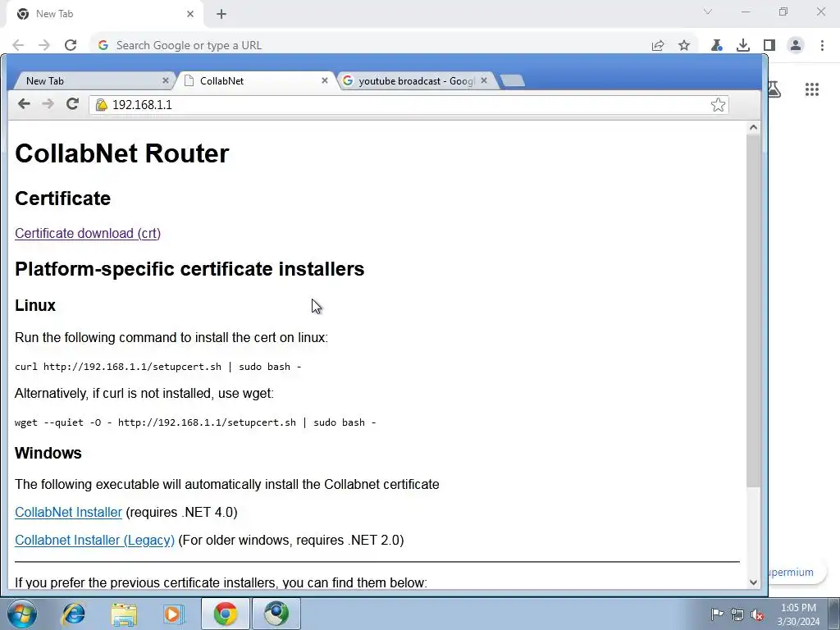Open Windows Explorer from the taskbar
The width and height of the screenshot is (840, 630).
[x=124, y=614]
